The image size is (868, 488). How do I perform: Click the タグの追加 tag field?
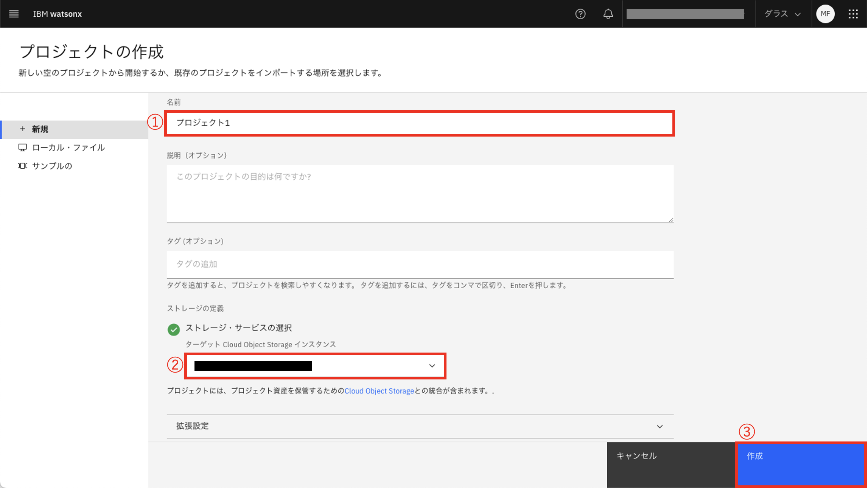pyautogui.click(x=420, y=264)
